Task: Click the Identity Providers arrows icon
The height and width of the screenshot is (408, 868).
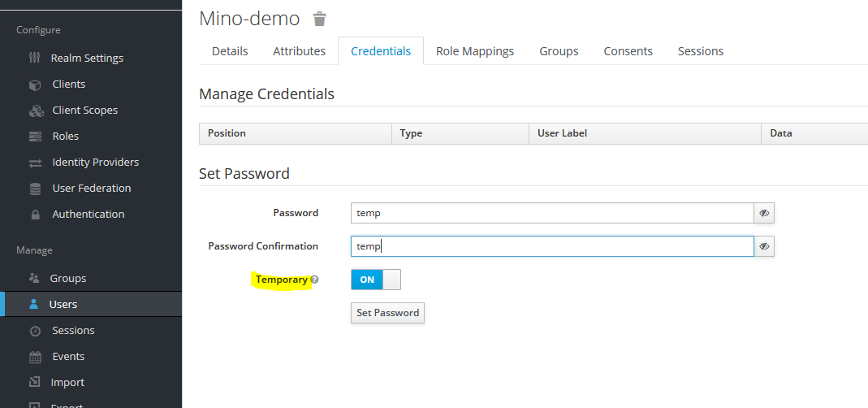Action: coord(35,163)
